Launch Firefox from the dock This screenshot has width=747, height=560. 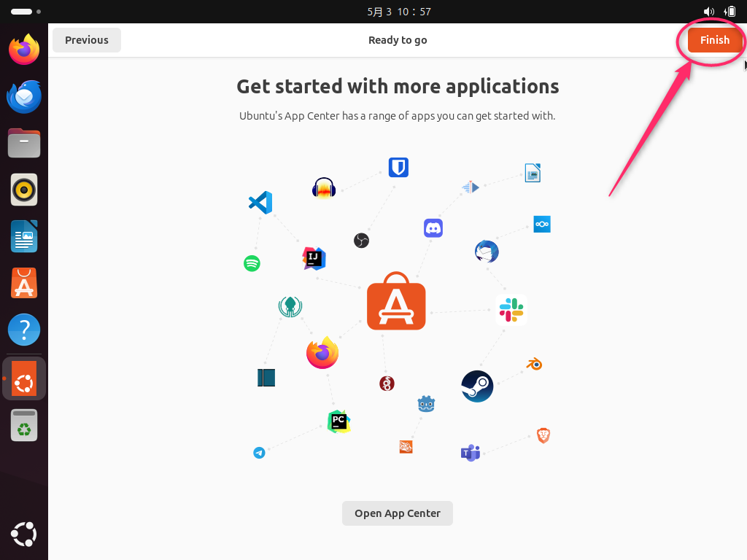click(24, 50)
